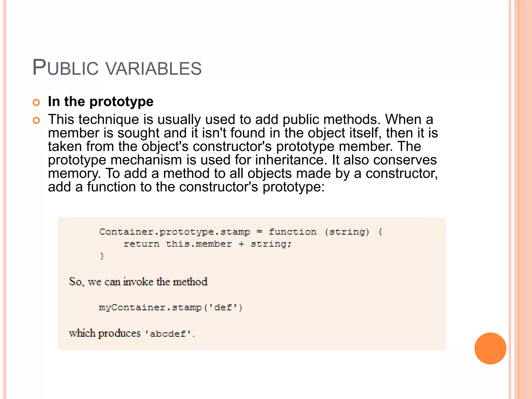532x399 pixels.
Task: Click the bullet ring beside 'This technique'
Action: [x=36, y=121]
